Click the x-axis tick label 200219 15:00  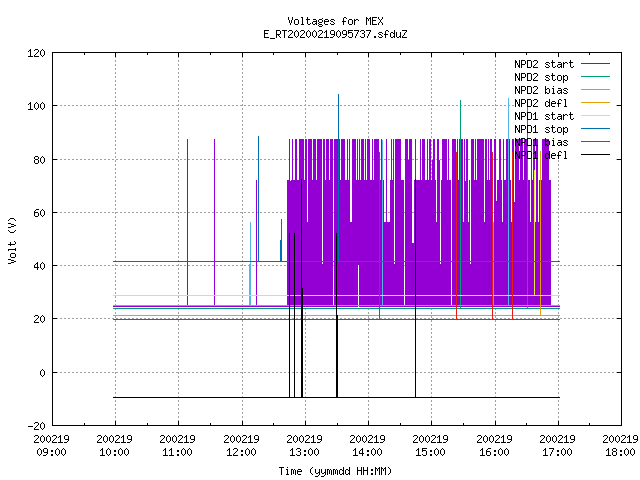pos(431,446)
